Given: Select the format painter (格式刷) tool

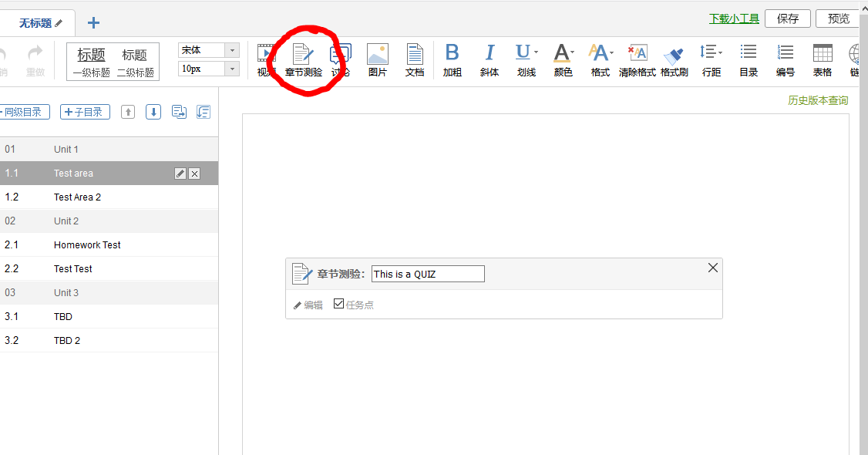Looking at the screenshot, I should 674,60.
